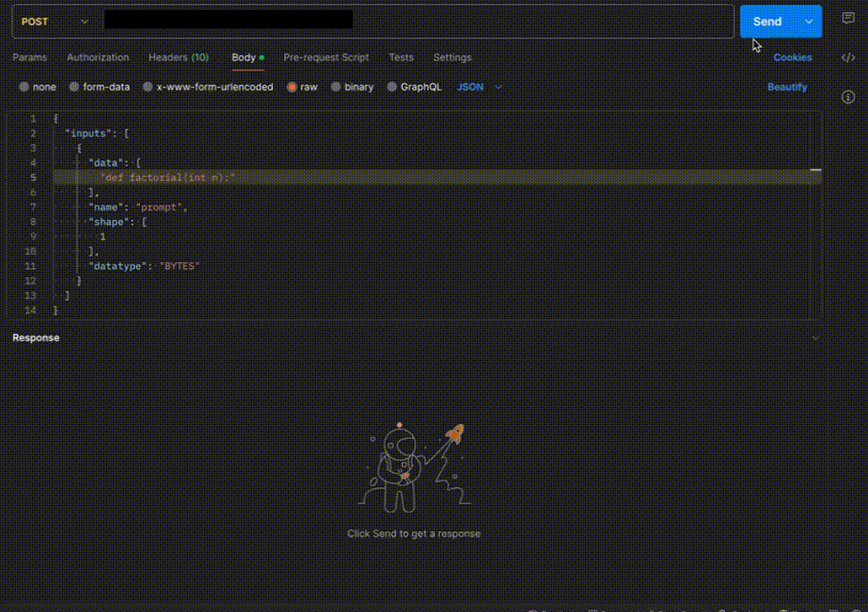Expand the Send button arrow options
868x612 pixels.
(809, 22)
